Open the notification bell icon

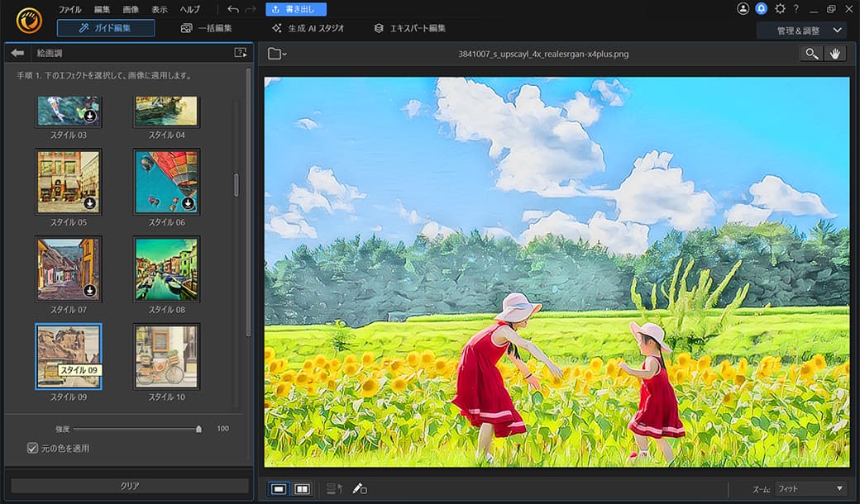pyautogui.click(x=761, y=8)
